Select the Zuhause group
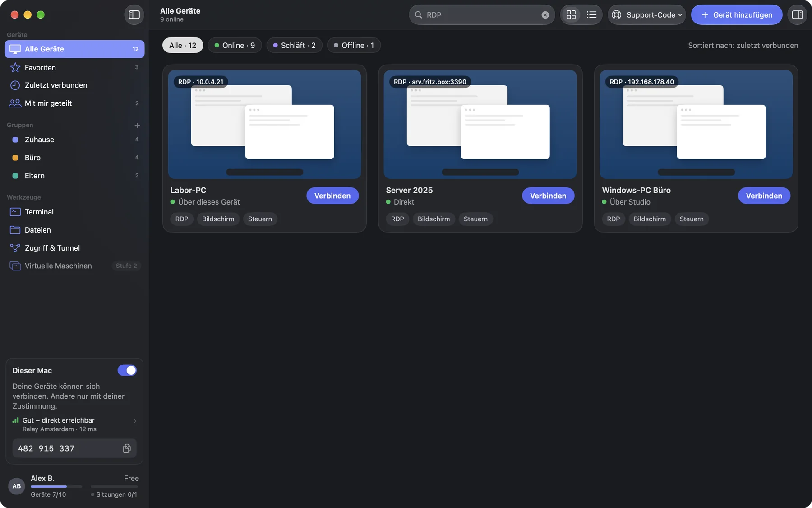812x508 pixels. [x=74, y=140]
